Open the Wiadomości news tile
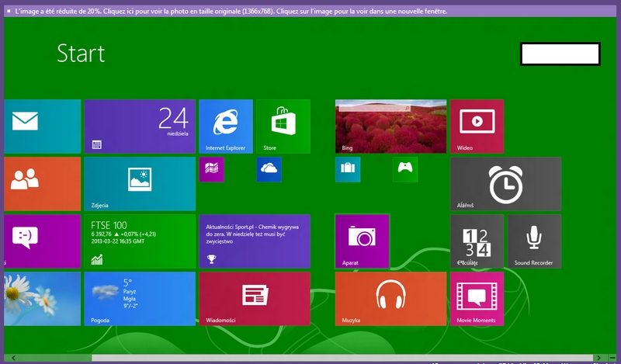 [x=255, y=298]
